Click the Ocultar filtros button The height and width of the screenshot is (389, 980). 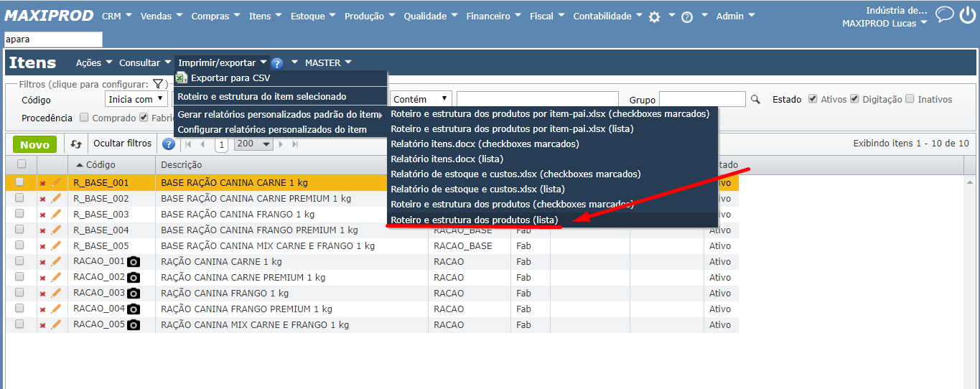tap(123, 144)
